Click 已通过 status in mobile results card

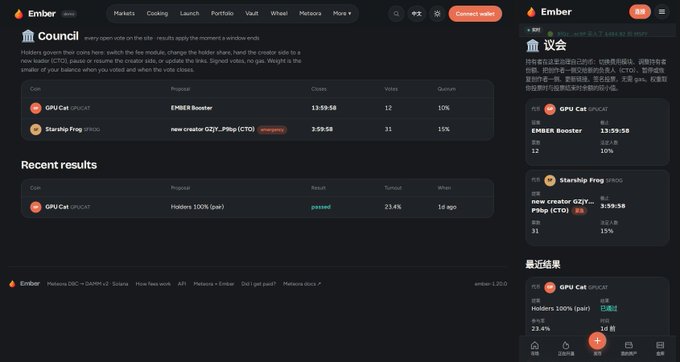[608, 308]
